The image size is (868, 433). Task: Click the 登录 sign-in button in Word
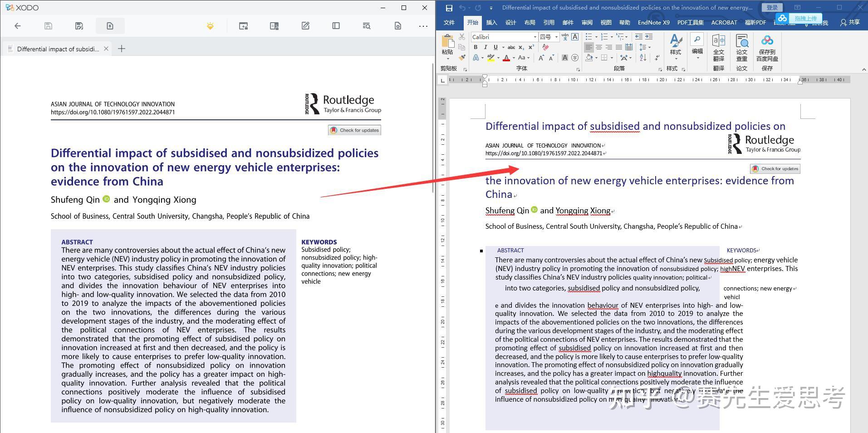[x=772, y=8]
